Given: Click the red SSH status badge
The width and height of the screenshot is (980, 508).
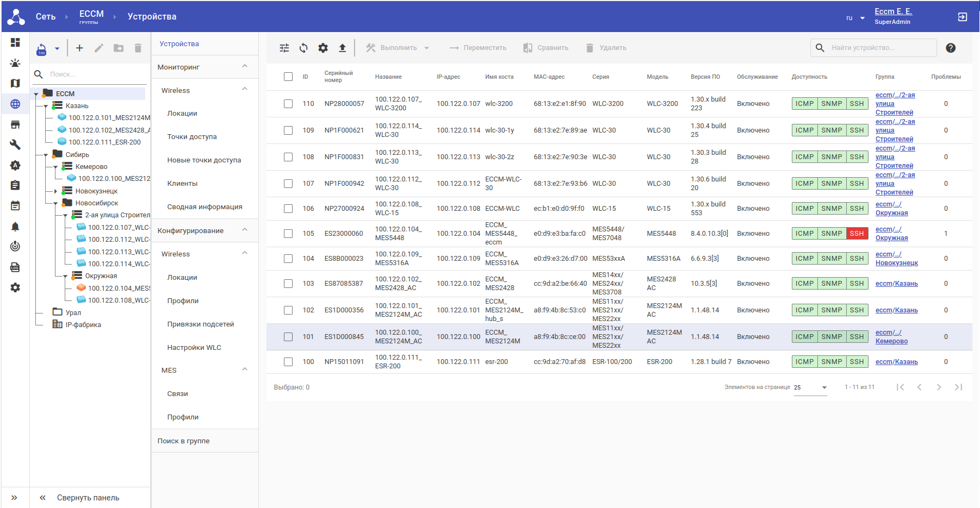Looking at the screenshot, I should click(x=857, y=234).
